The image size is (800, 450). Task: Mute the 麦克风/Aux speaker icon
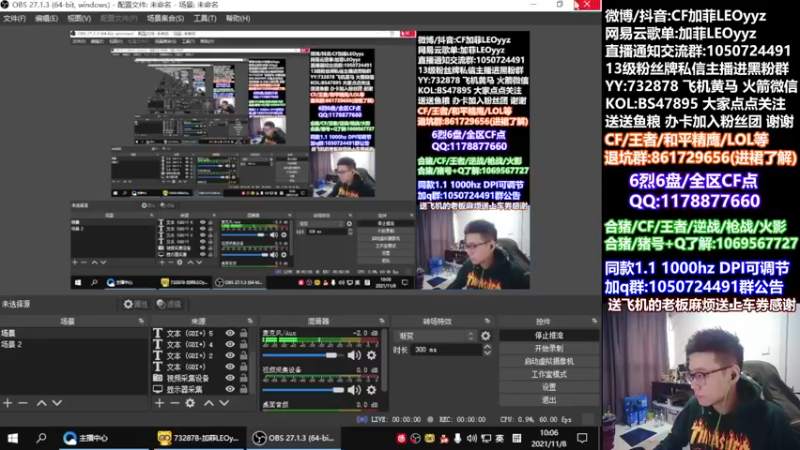[x=354, y=355]
